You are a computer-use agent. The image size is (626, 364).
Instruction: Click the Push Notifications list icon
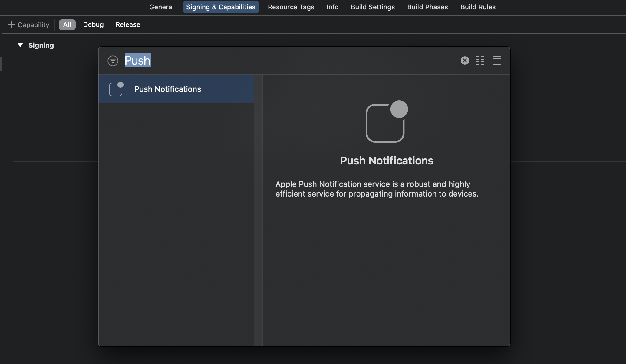116,89
